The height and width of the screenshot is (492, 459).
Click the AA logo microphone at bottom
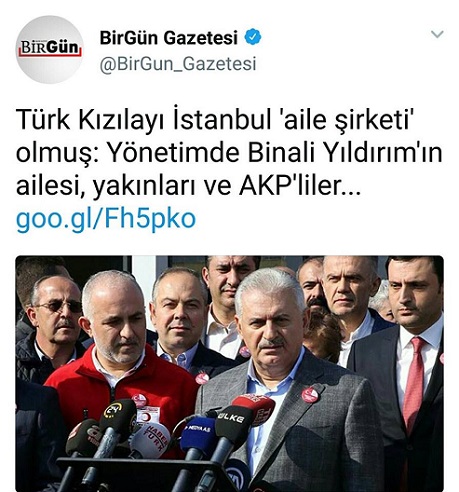coord(239,474)
